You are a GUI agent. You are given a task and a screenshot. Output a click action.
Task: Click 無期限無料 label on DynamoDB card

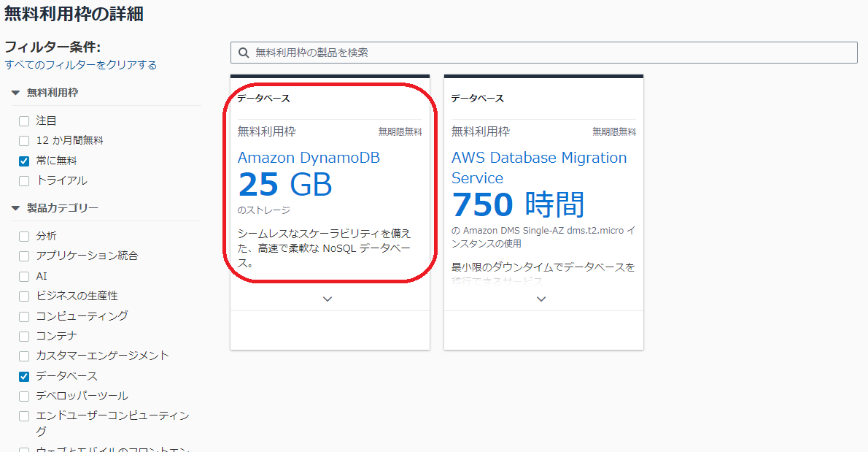(x=400, y=132)
